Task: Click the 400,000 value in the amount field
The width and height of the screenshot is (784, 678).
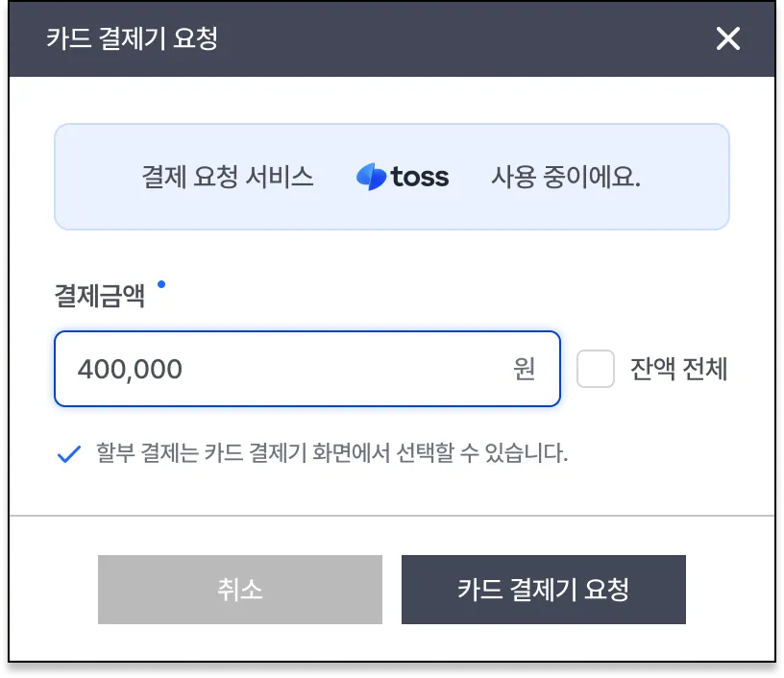Action: (x=130, y=369)
